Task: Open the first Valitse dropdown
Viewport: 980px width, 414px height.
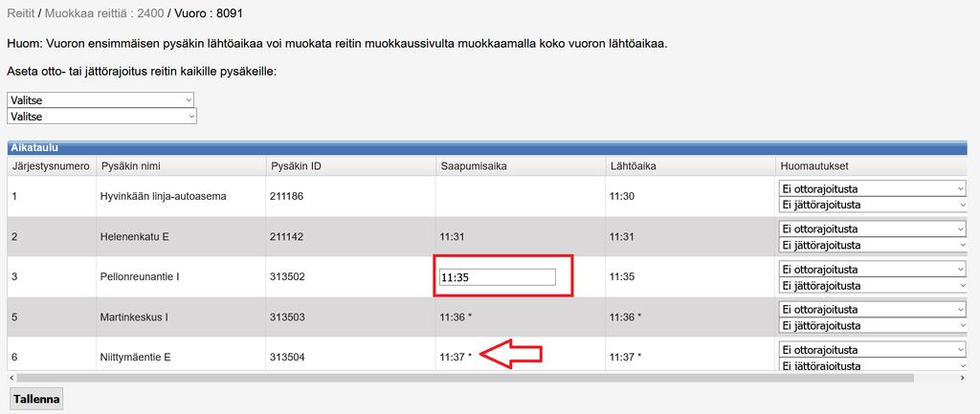Action: tap(100, 99)
